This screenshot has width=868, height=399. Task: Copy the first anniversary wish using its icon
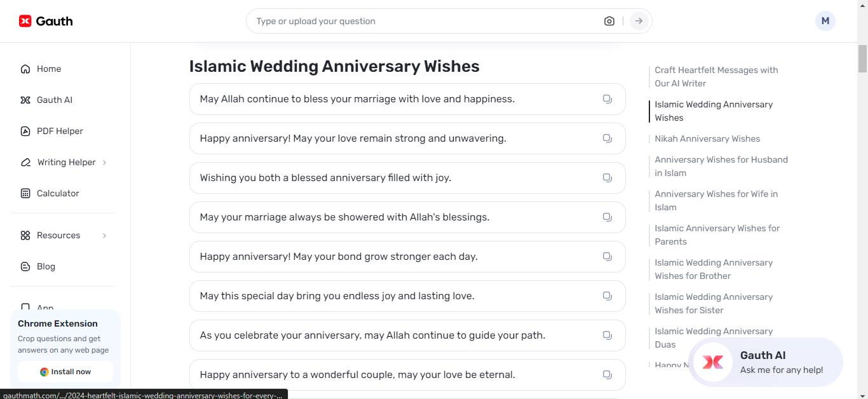pos(607,98)
